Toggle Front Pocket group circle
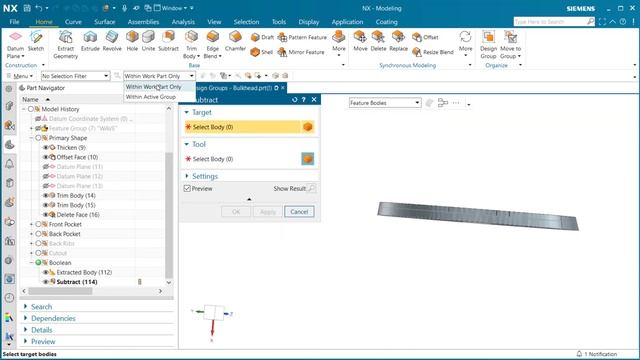 click(x=38, y=224)
